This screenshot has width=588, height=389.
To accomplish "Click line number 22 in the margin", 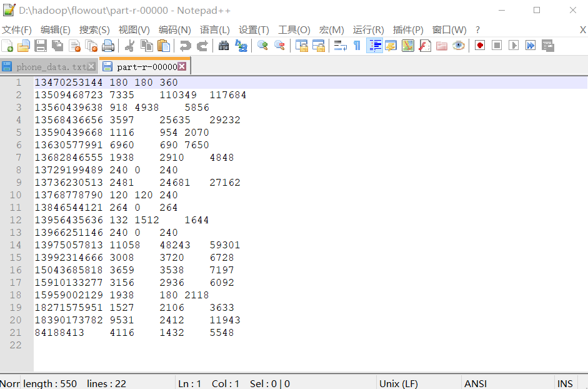I will pyautogui.click(x=16, y=345).
